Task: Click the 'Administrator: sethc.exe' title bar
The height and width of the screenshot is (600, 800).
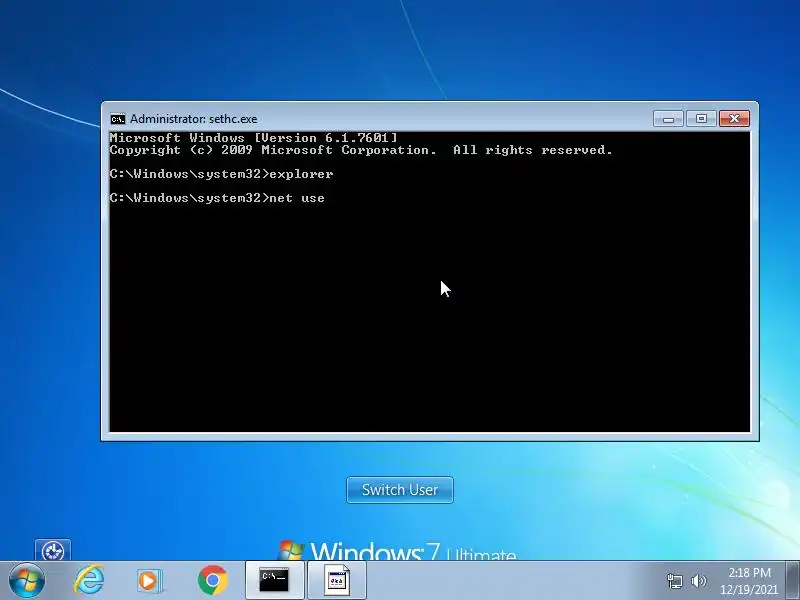Action: pyautogui.click(x=430, y=119)
